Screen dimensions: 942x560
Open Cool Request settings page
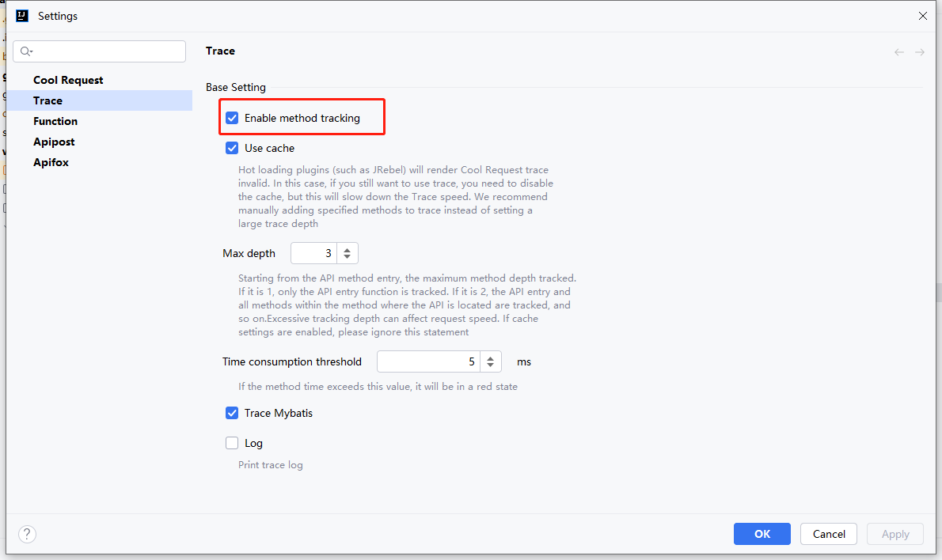(x=68, y=80)
